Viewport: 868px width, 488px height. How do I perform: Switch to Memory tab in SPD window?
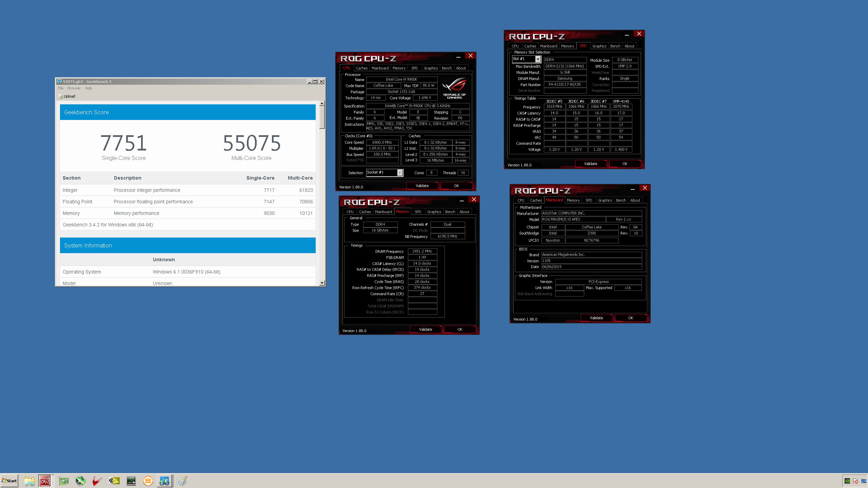568,46
